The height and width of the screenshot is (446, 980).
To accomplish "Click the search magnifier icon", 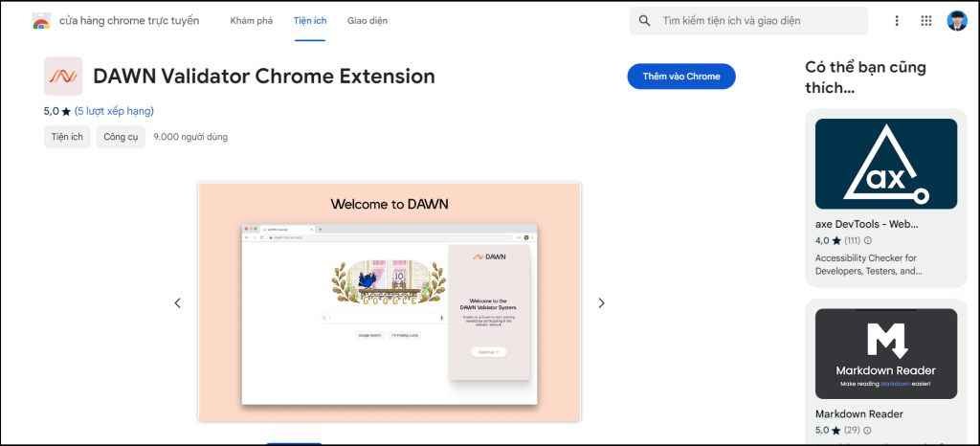I will [645, 21].
